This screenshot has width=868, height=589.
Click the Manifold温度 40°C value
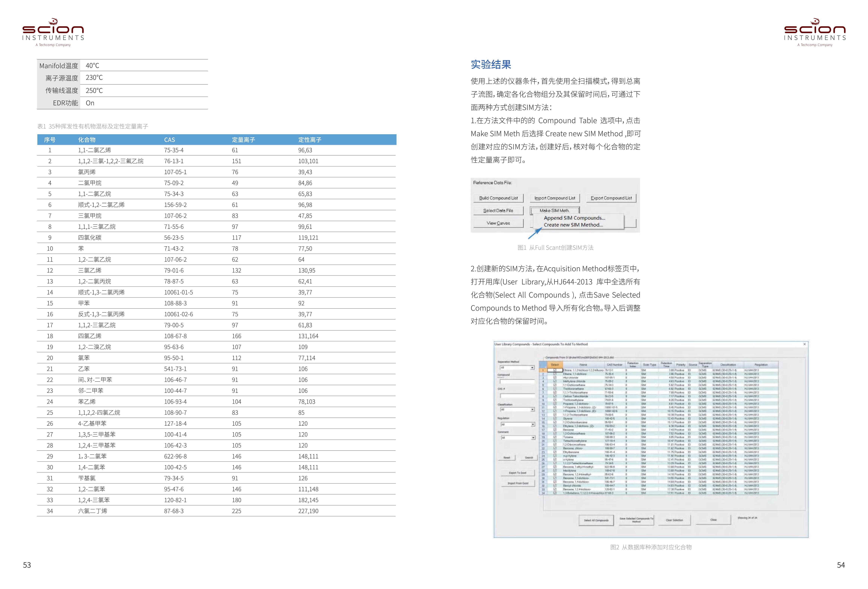point(92,66)
